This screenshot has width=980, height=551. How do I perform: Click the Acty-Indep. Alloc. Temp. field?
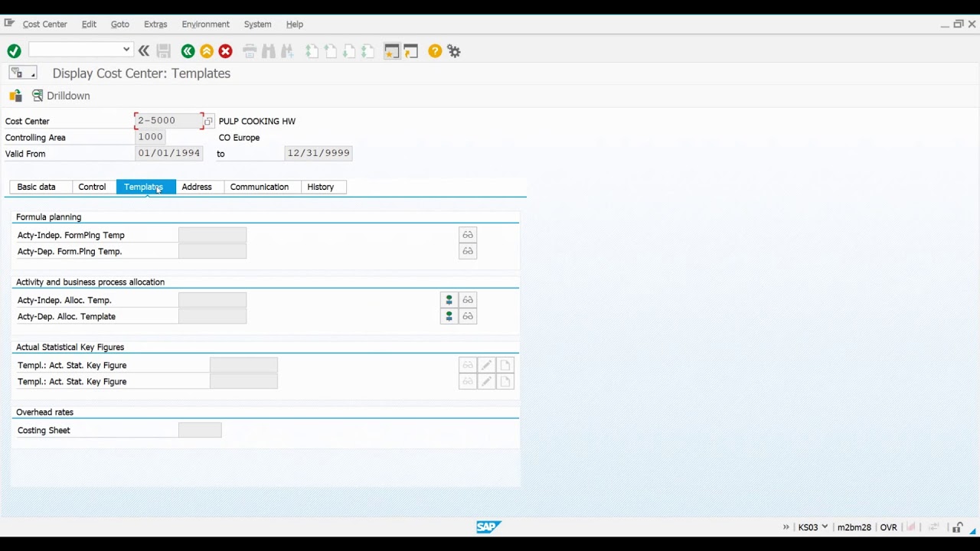pyautogui.click(x=212, y=300)
